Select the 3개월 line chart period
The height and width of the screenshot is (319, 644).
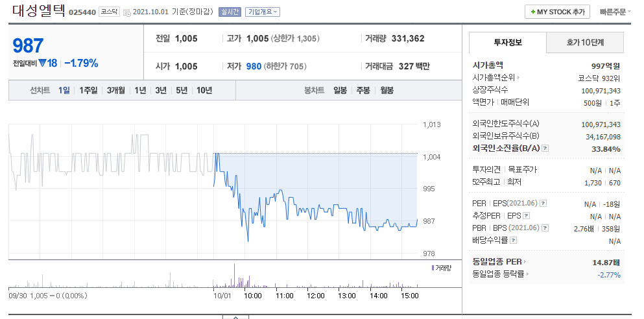(116, 90)
